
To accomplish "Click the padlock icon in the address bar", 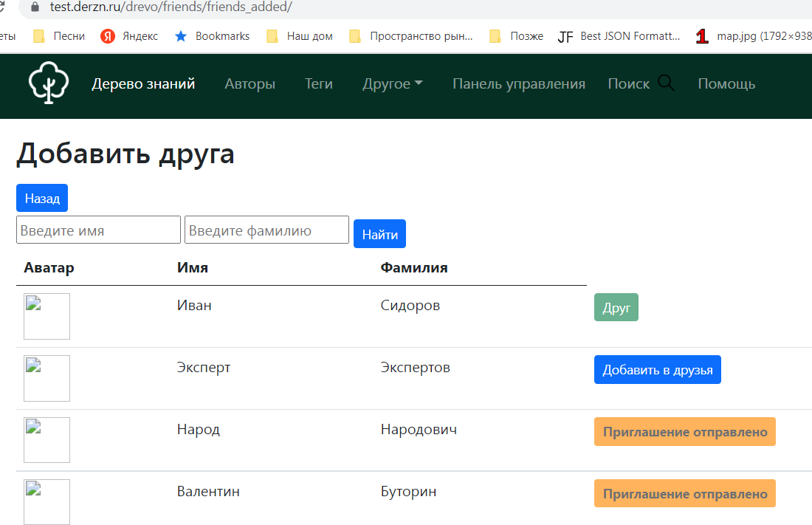I will [34, 10].
